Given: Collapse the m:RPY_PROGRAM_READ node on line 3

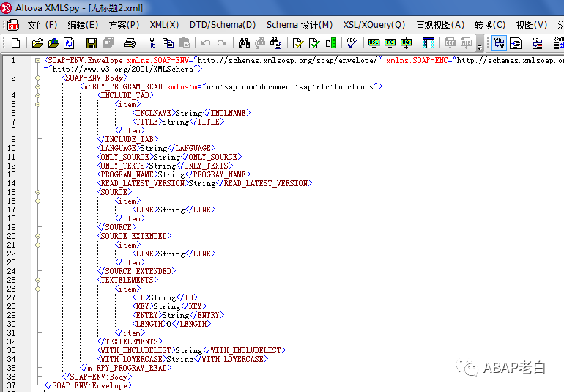Looking at the screenshot, I should [x=38, y=86].
